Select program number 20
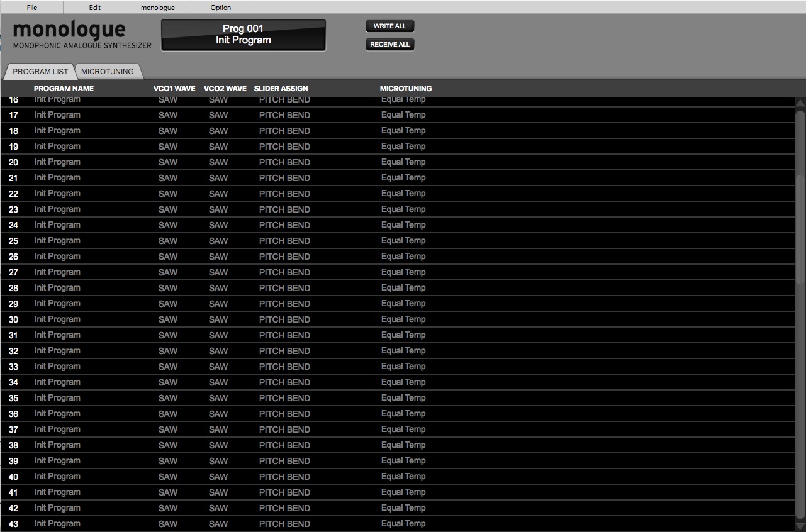The height and width of the screenshot is (532, 806). point(13,162)
